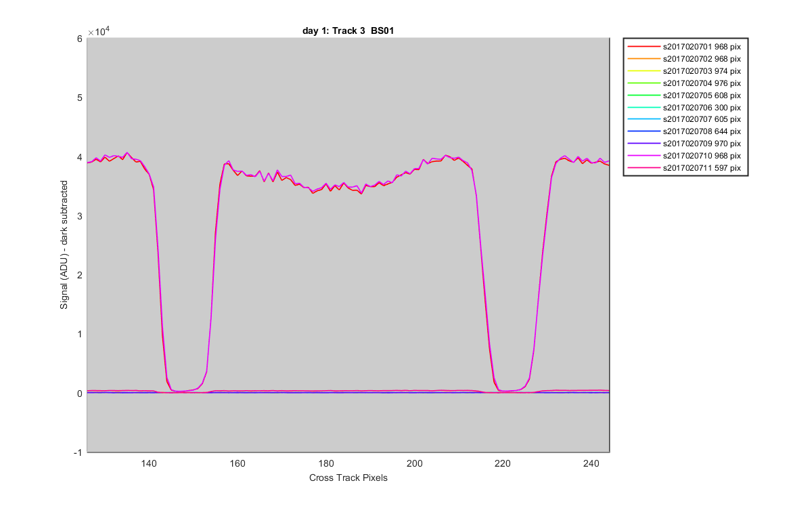Click the x-axis tick label 140
The width and height of the screenshot is (812, 508).
[x=149, y=463]
